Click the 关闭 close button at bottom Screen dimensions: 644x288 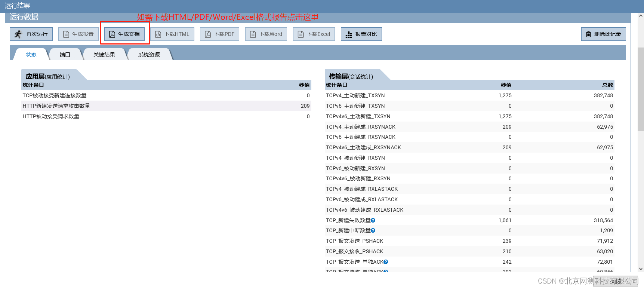pyautogui.click(x=616, y=281)
